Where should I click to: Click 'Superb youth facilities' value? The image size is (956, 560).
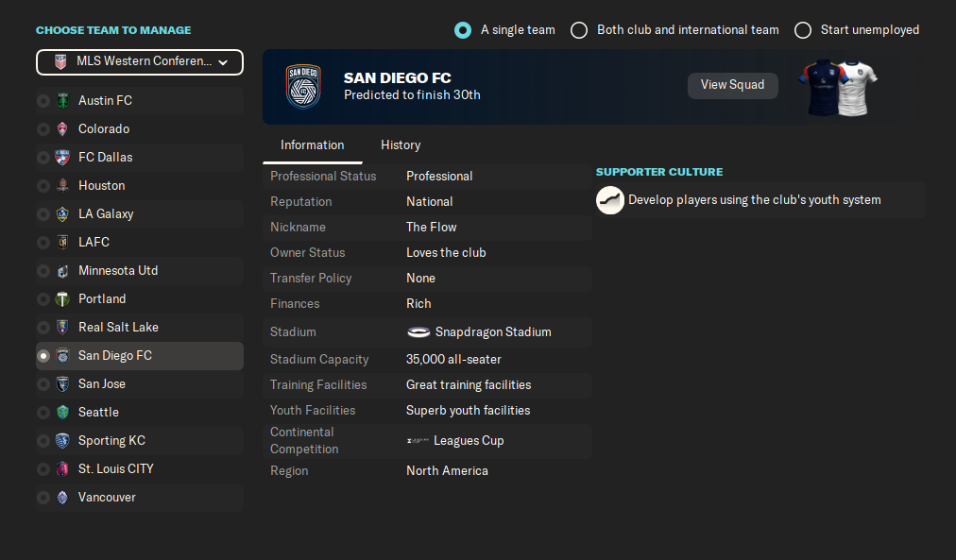[x=468, y=411]
